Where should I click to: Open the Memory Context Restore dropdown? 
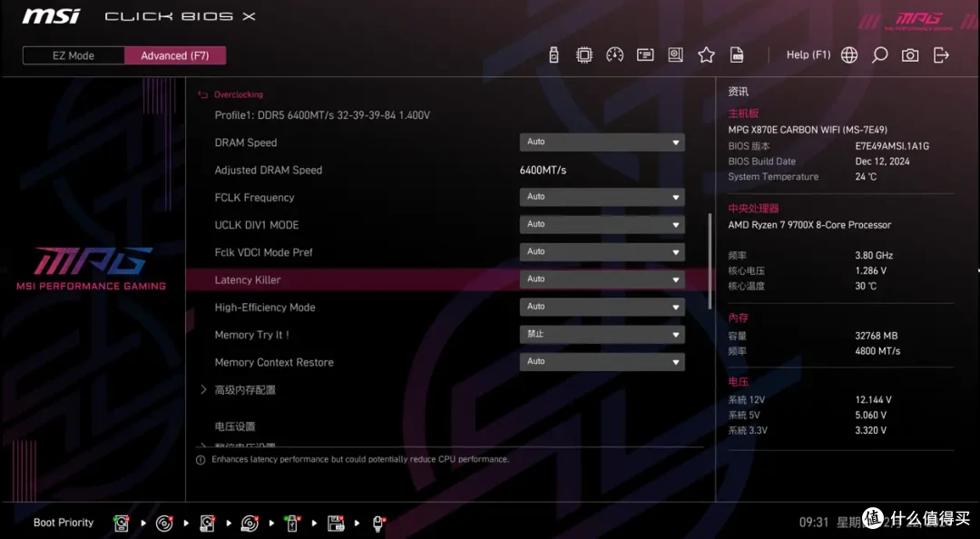602,363
